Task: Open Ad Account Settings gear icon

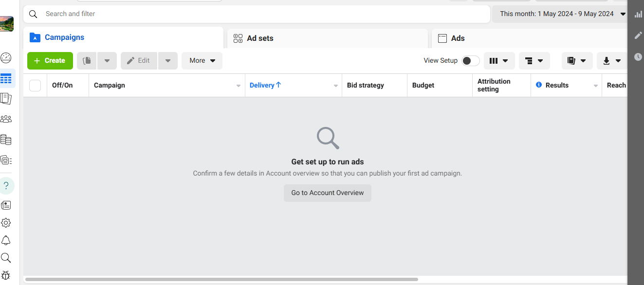Action: (6, 222)
